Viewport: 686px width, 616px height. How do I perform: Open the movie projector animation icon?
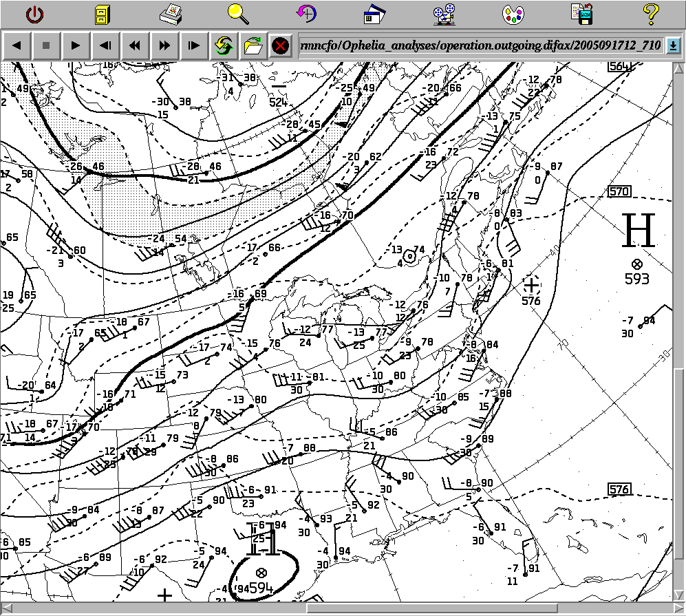pos(444,14)
